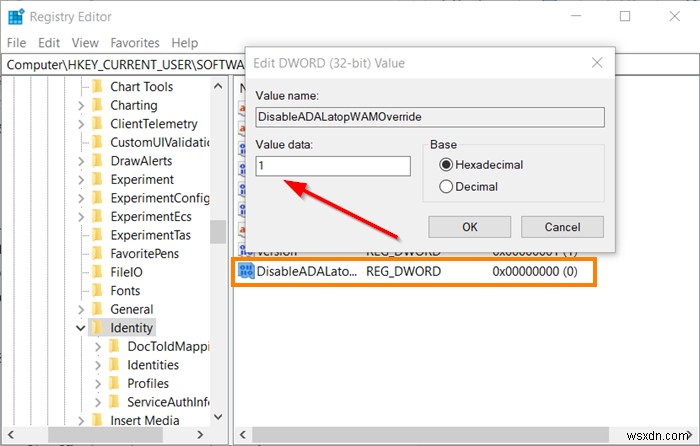Click the ExperimentEcs folder icon

coord(97,217)
